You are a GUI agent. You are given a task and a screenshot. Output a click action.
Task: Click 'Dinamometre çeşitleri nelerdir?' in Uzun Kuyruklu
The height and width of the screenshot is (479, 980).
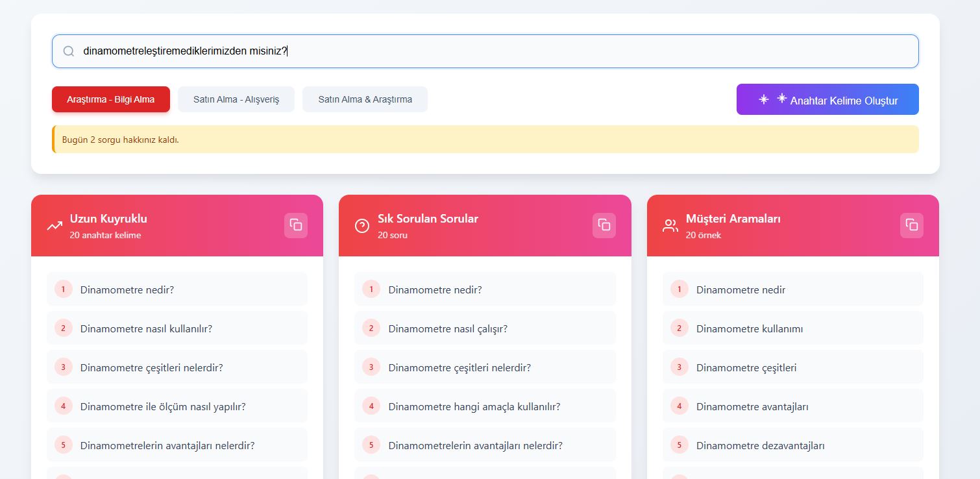click(177, 367)
